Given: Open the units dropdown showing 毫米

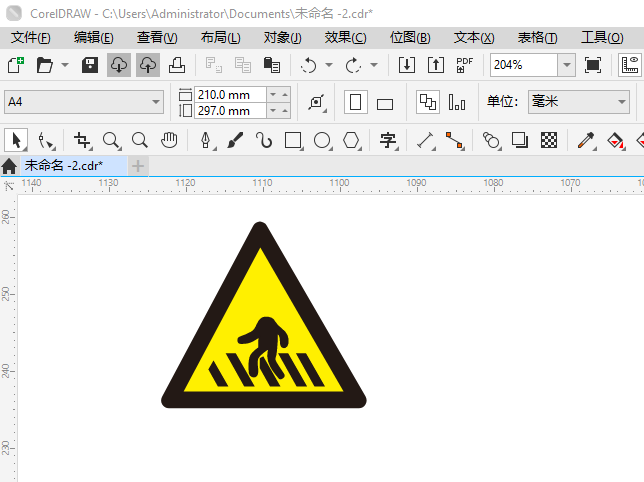Looking at the screenshot, I should [x=579, y=102].
